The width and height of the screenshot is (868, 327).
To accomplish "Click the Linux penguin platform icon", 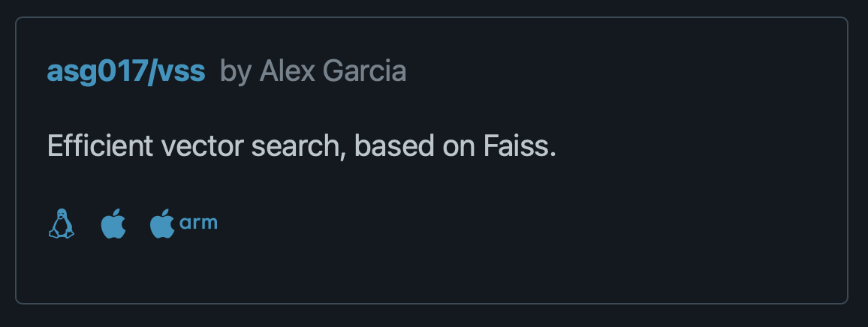I will [x=62, y=223].
